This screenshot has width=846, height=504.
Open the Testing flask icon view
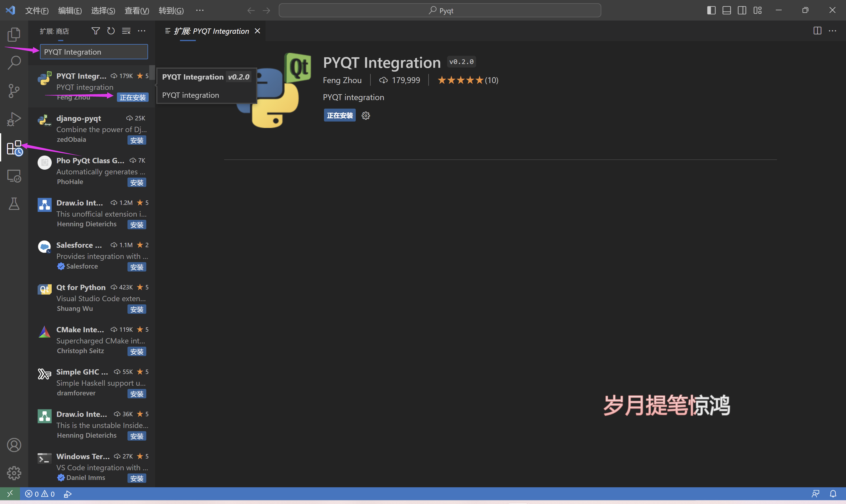coord(14,204)
